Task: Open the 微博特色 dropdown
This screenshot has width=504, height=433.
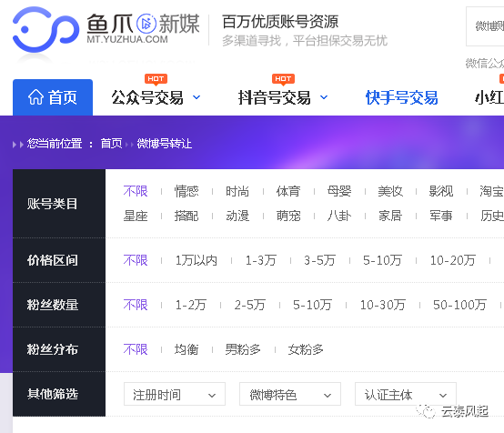Action: pyautogui.click(x=290, y=394)
